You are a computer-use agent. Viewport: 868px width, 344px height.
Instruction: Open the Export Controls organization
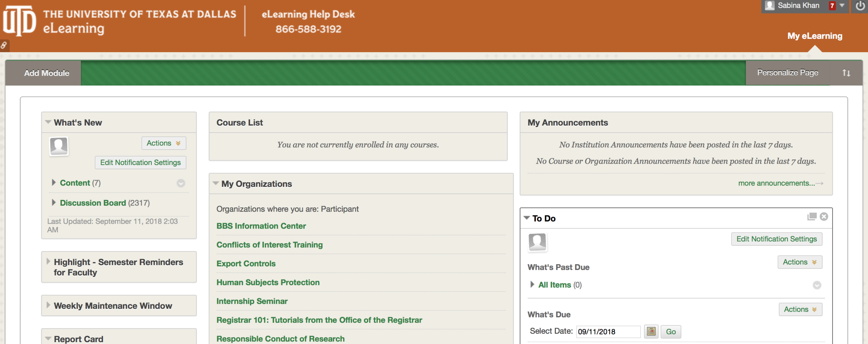246,263
